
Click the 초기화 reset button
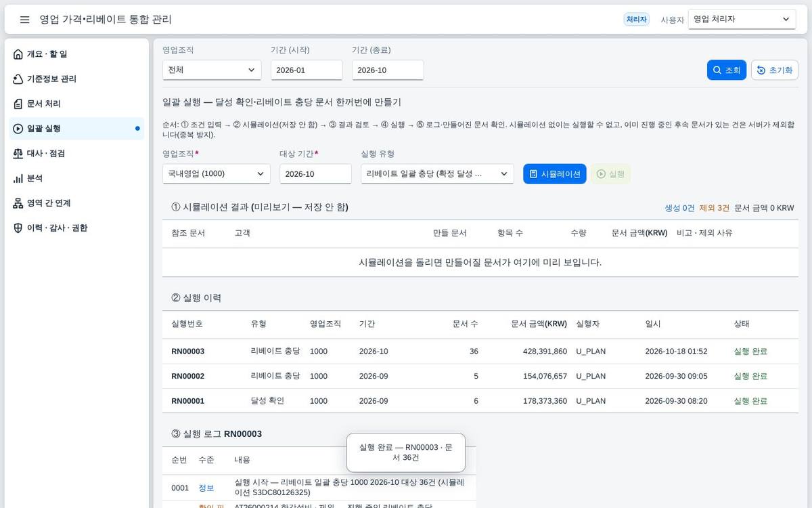point(775,70)
